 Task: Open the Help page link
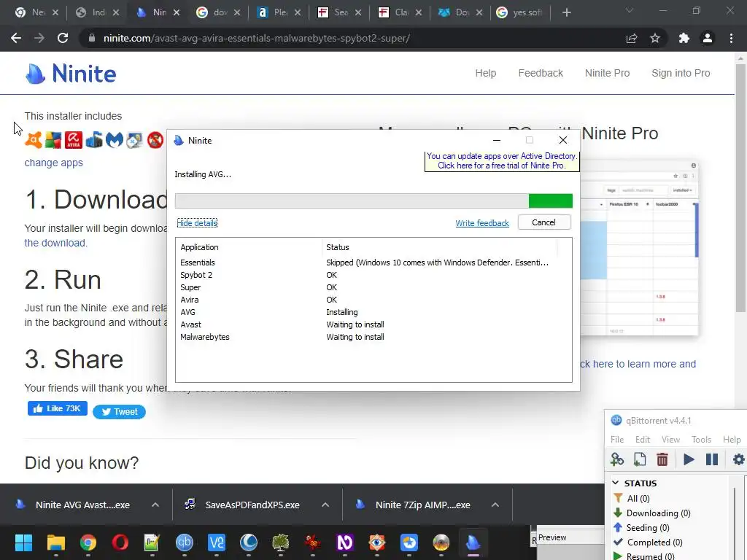pos(485,74)
